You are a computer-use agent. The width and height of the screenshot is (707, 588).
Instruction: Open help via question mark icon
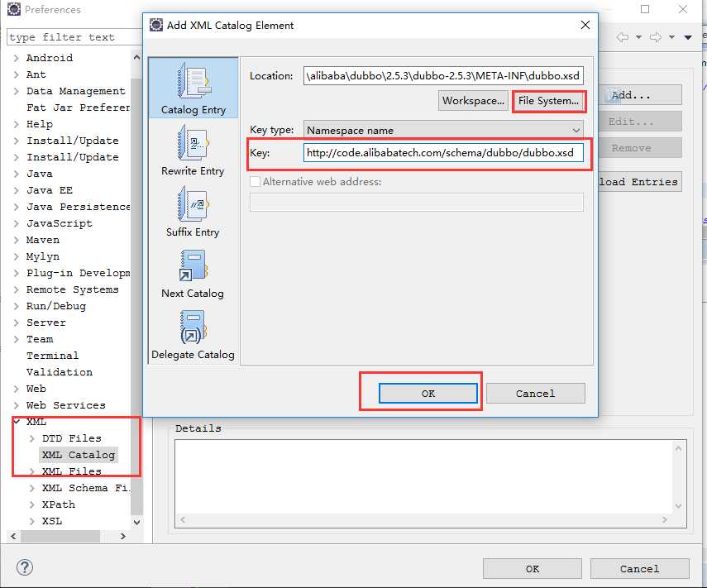tap(24, 567)
